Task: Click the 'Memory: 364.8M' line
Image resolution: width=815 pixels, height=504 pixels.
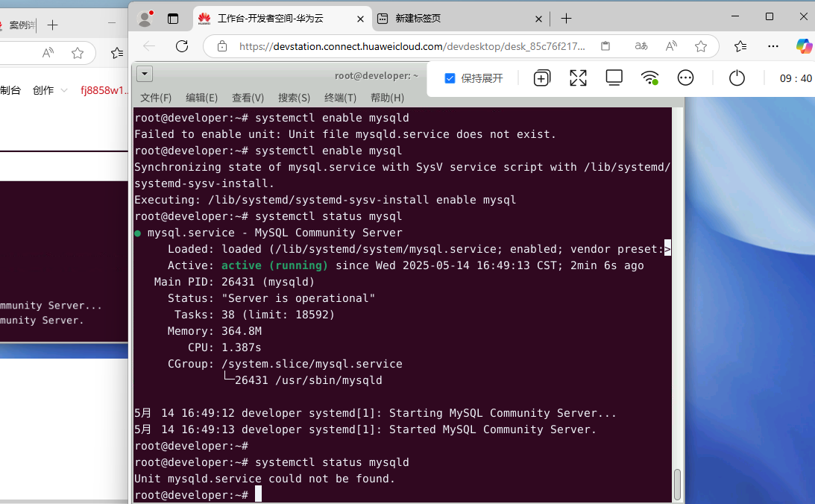Action: tap(215, 331)
